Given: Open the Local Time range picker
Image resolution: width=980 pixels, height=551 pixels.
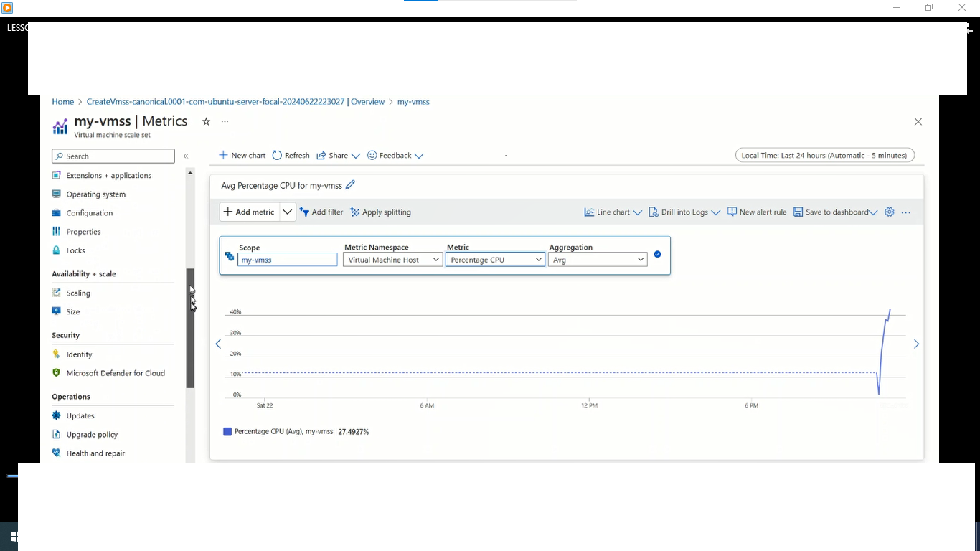Looking at the screenshot, I should pos(824,156).
